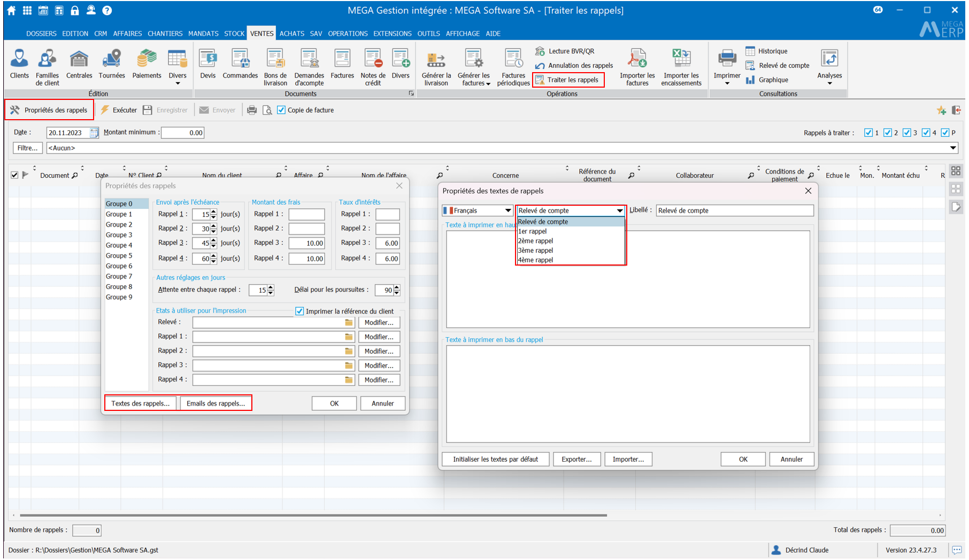
Task: Click the print preview icon
Action: [x=267, y=110]
